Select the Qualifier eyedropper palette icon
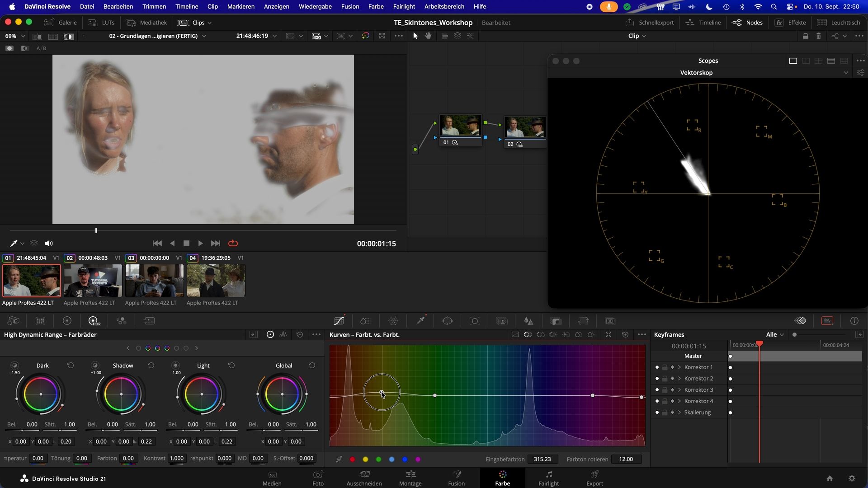The width and height of the screenshot is (868, 488). [420, 321]
